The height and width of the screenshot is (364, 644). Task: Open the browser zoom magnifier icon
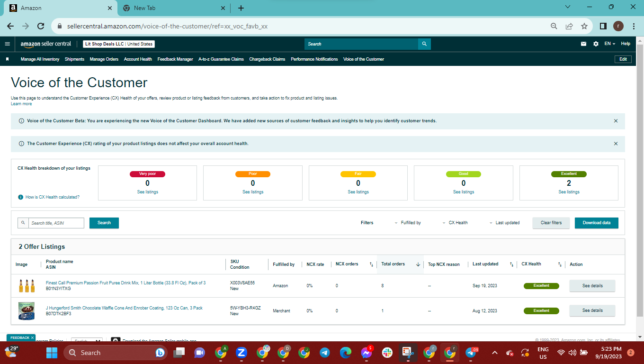pyautogui.click(x=554, y=26)
